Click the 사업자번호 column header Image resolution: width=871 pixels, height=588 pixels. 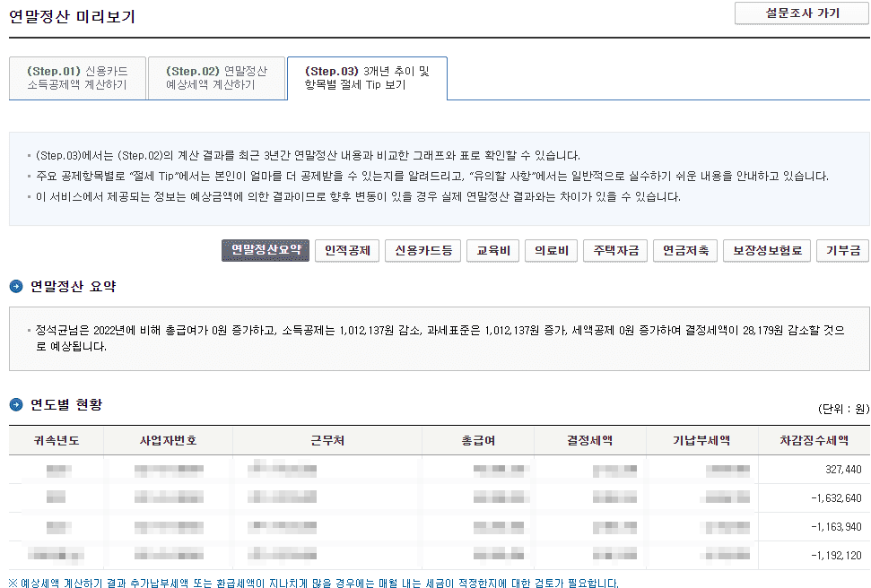169,441
